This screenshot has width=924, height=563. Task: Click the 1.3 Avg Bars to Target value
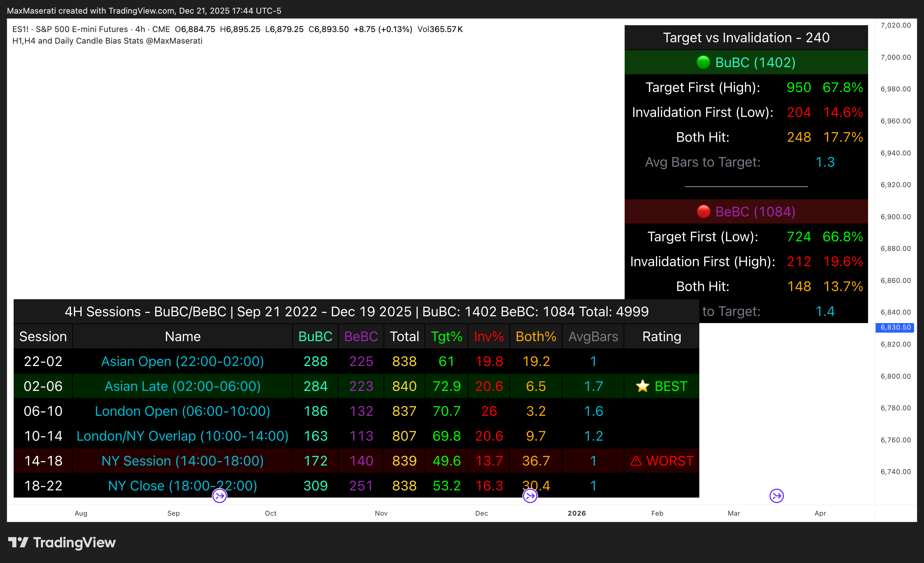(825, 162)
